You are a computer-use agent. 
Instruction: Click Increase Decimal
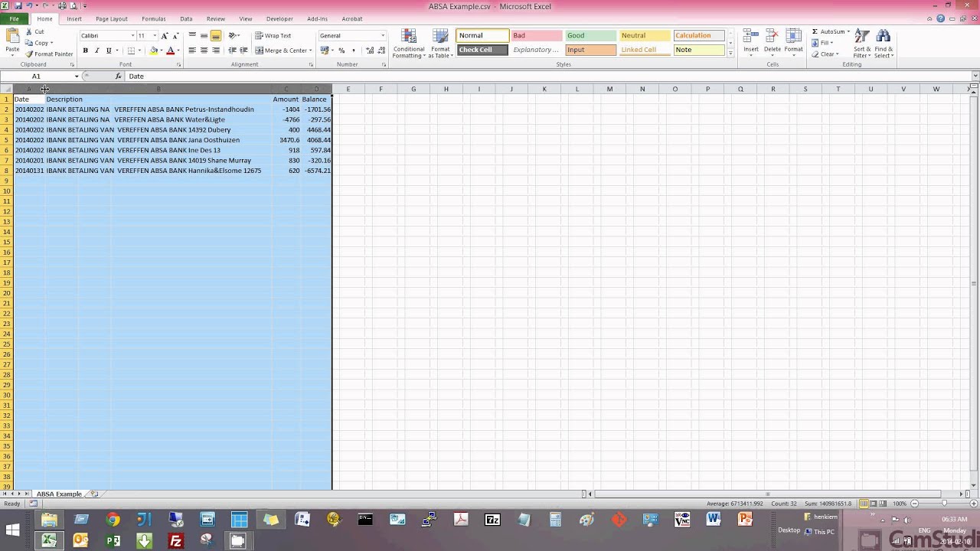(x=371, y=51)
